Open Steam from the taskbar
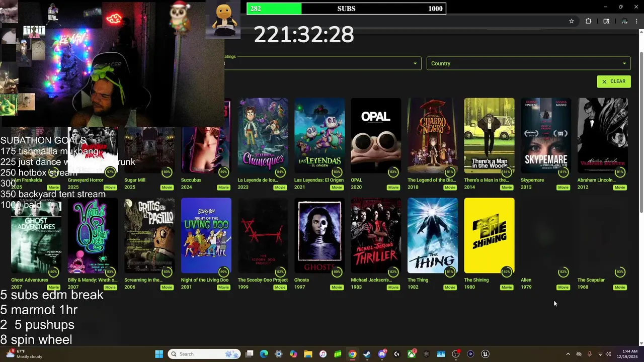This screenshot has width=644, height=362. 367,354
